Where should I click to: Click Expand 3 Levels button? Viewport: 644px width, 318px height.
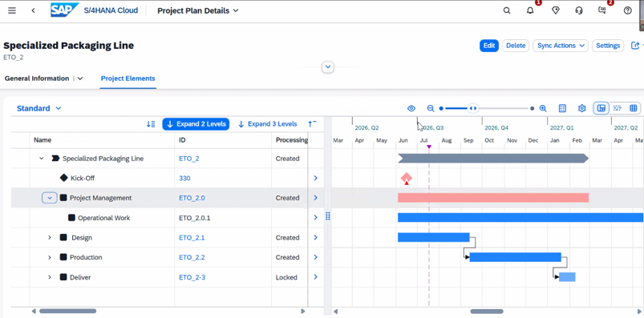[267, 124]
